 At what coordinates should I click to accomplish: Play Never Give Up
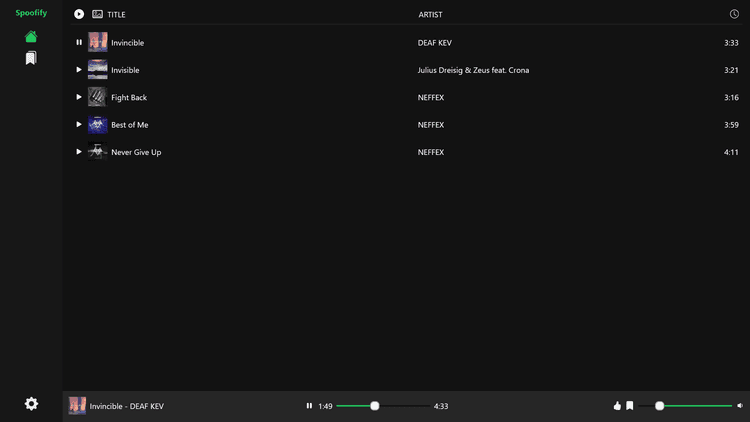click(x=79, y=152)
